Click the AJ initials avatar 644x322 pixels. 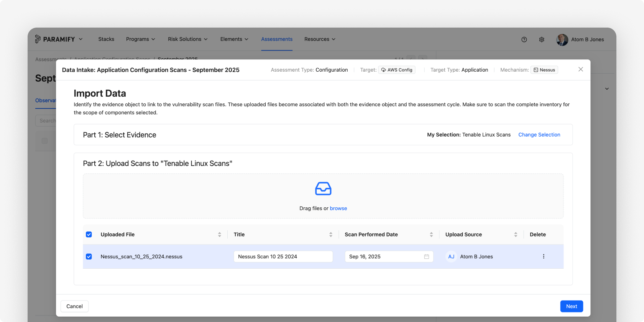[451, 256]
